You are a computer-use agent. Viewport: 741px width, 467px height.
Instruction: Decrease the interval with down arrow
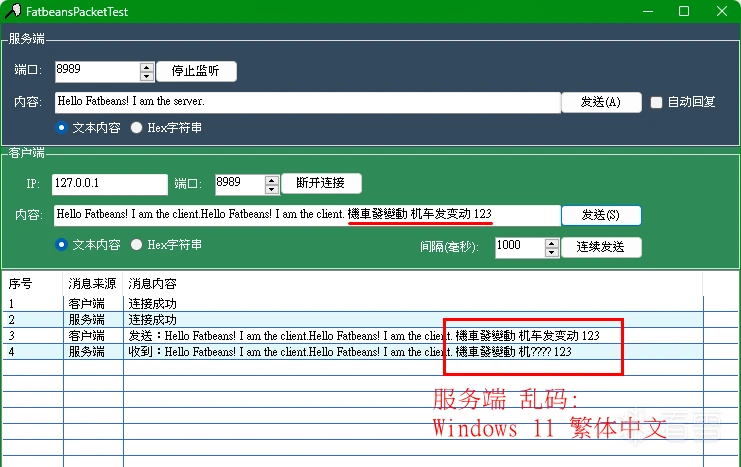click(551, 252)
